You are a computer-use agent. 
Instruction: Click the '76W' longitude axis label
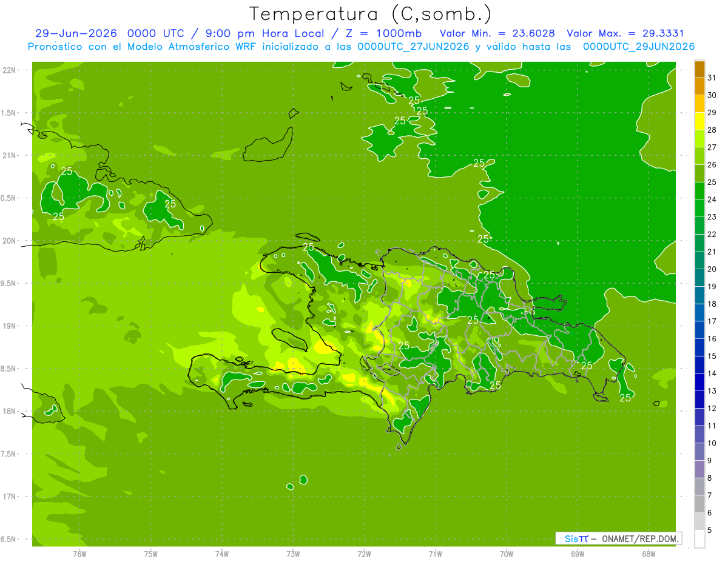pos(79,554)
